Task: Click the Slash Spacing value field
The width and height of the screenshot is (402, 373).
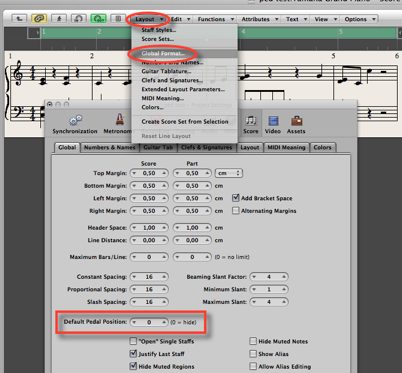Action: click(x=149, y=302)
